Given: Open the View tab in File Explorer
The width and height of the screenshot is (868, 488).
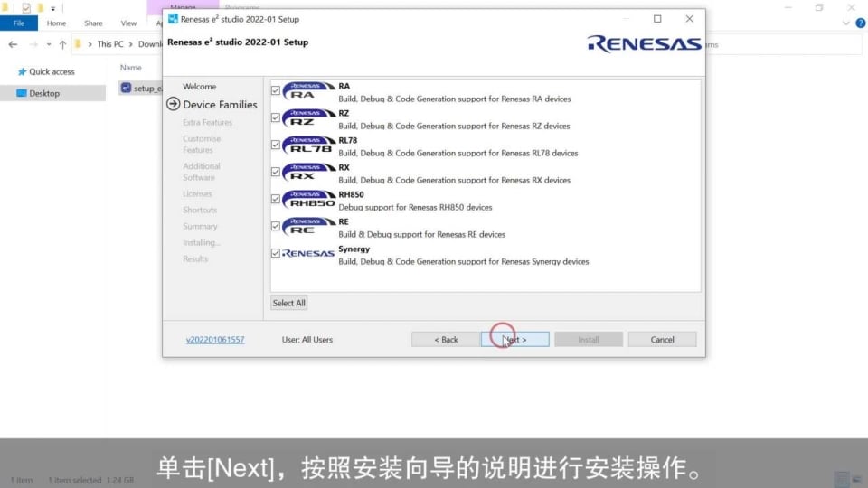Looking at the screenshot, I should [x=128, y=23].
